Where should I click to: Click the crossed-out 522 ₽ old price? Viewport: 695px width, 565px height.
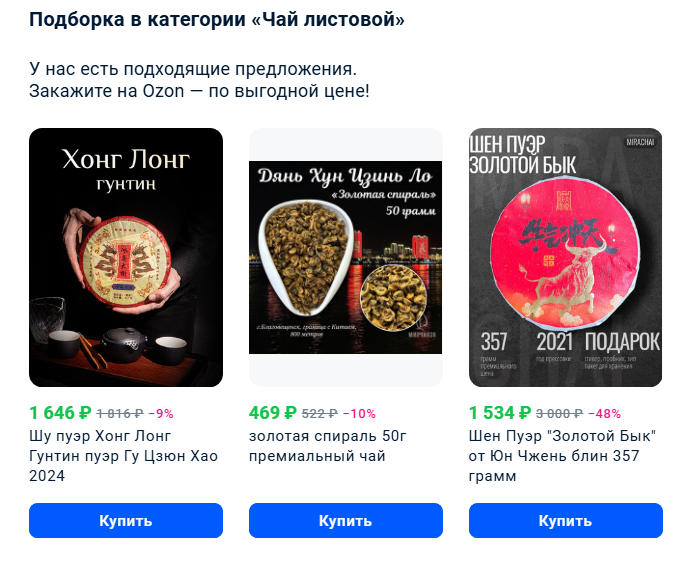click(320, 413)
